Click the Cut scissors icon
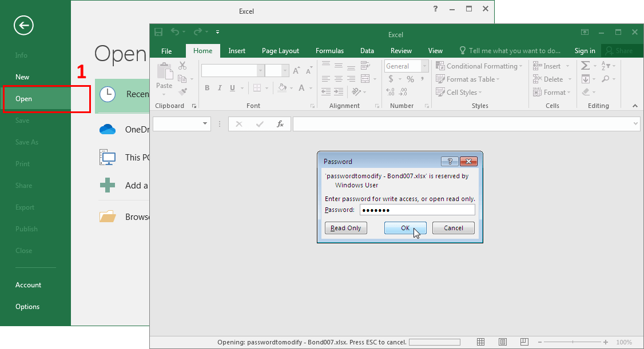 pyautogui.click(x=182, y=66)
